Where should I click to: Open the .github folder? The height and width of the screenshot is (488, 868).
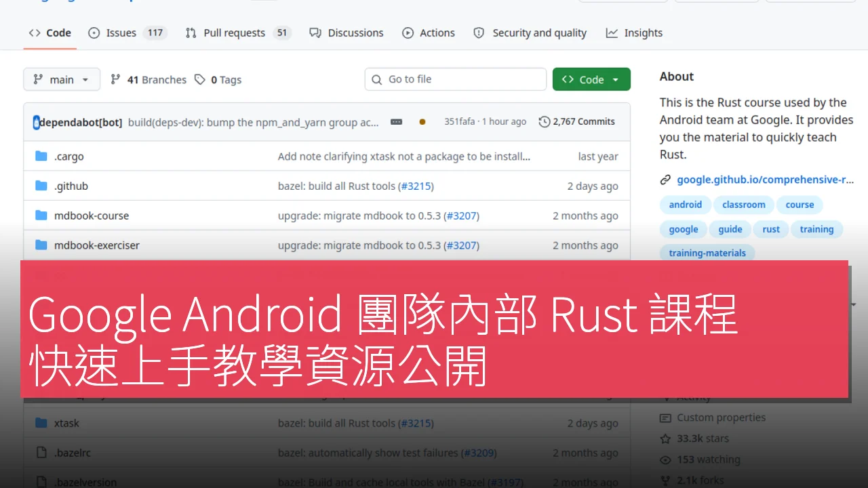[71, 186]
